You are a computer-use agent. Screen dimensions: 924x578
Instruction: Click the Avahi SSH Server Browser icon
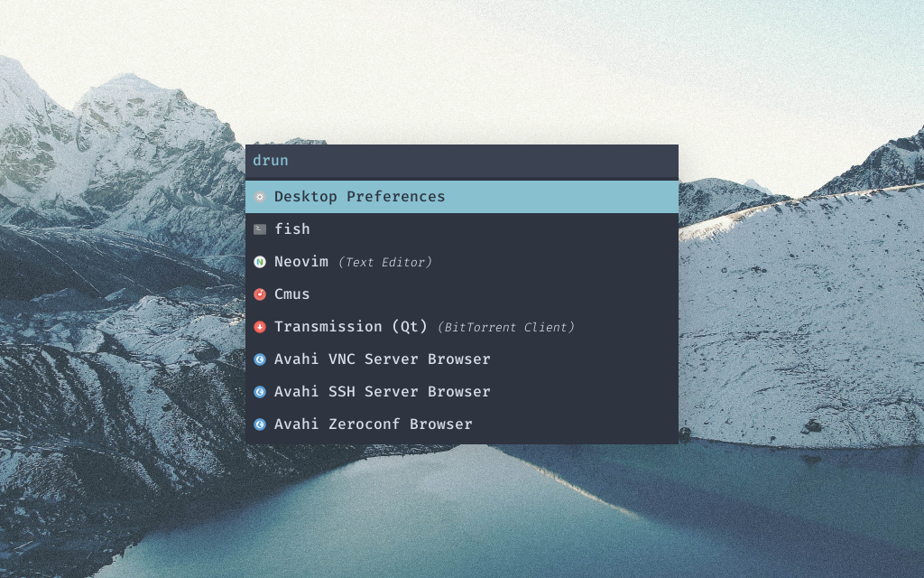(x=260, y=392)
